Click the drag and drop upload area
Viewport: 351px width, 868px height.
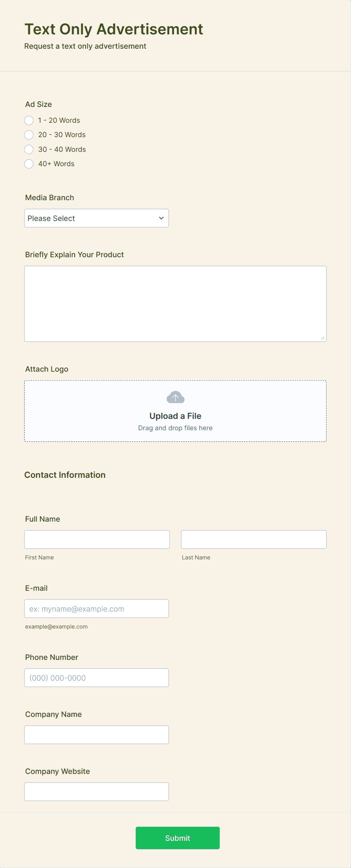point(175,428)
